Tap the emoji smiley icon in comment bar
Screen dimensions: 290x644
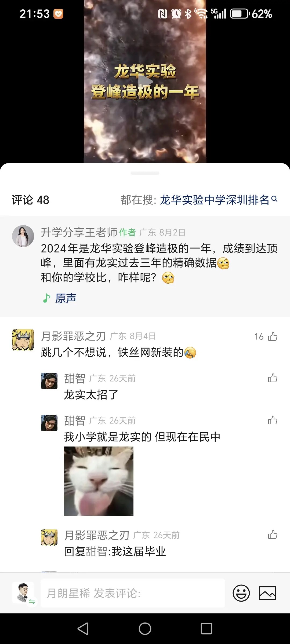pyautogui.click(x=241, y=593)
